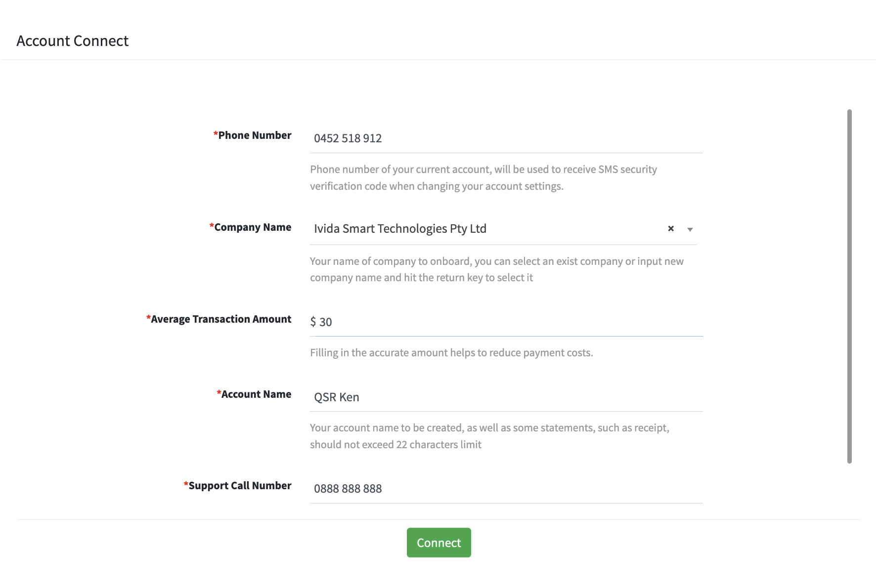Image resolution: width=876 pixels, height=588 pixels.
Task: Expand the Company Name dropdown arrow
Action: (690, 229)
